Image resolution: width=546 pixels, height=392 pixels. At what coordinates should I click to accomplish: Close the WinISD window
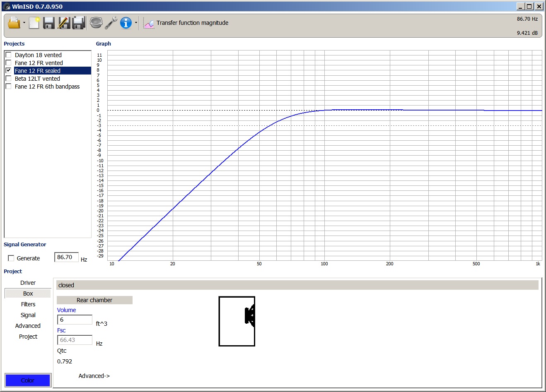pos(539,6)
